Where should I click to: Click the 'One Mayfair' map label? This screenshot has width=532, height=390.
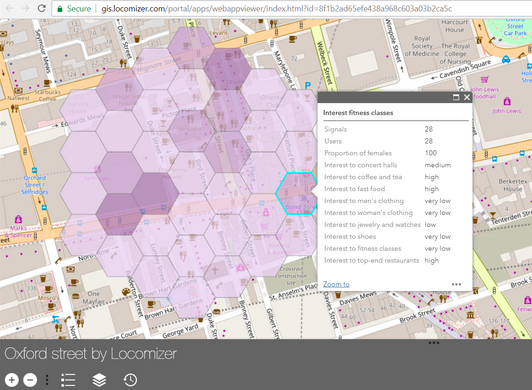[x=93, y=297]
